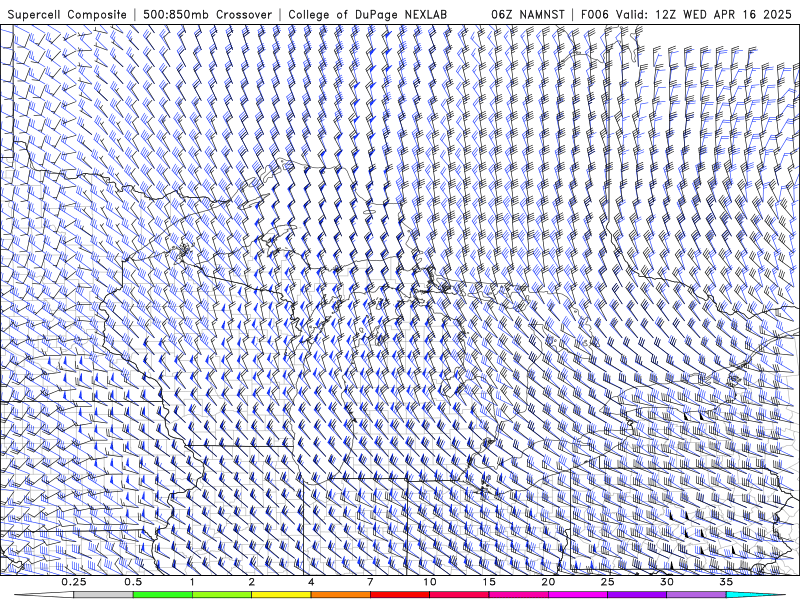This screenshot has height=600, width=800.
Task: Click the colorbar label 10
Action: (430, 582)
